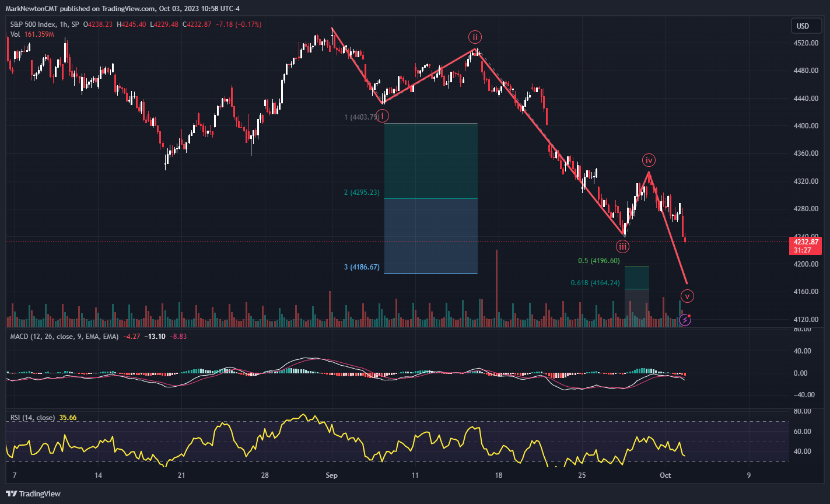
Task: Click the MACD (12, 26, close, 9) indicator label
Action: (x=66, y=337)
